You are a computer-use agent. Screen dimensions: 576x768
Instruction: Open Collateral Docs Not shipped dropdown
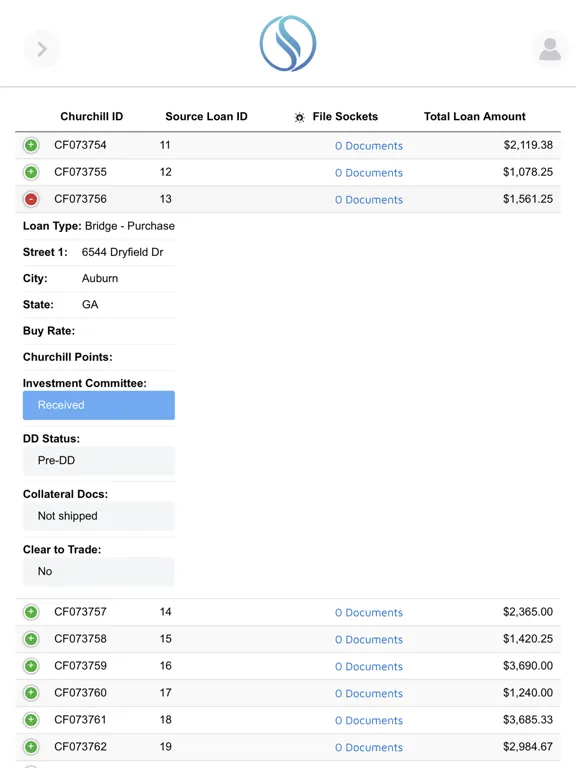coord(99,516)
